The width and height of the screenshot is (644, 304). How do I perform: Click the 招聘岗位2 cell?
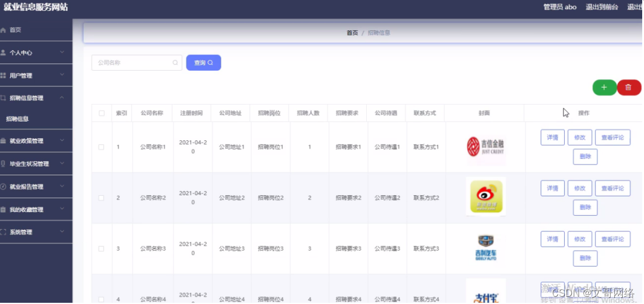point(271,198)
